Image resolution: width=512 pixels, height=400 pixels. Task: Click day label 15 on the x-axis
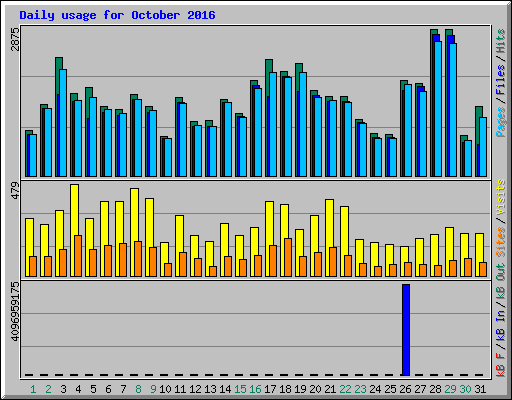click(240, 389)
